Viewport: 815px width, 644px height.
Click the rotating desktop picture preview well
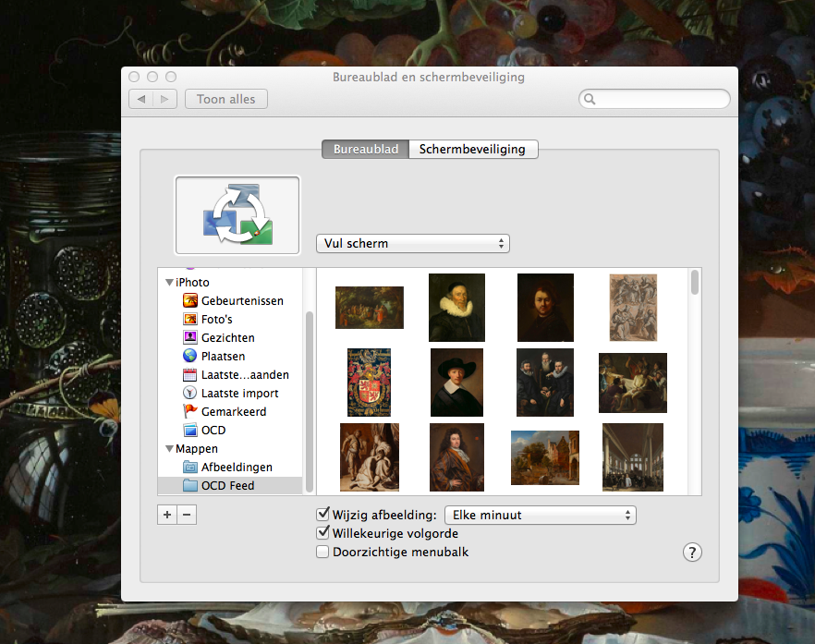tap(237, 214)
